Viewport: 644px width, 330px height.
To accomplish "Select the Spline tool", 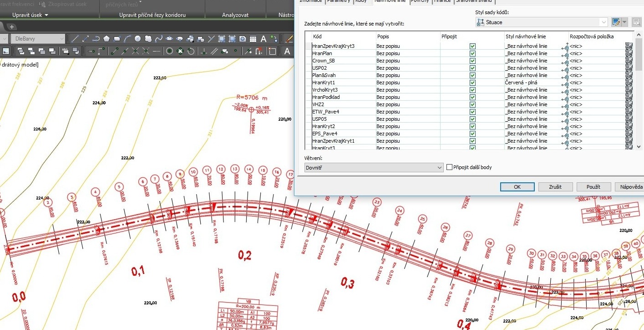I will click(159, 39).
